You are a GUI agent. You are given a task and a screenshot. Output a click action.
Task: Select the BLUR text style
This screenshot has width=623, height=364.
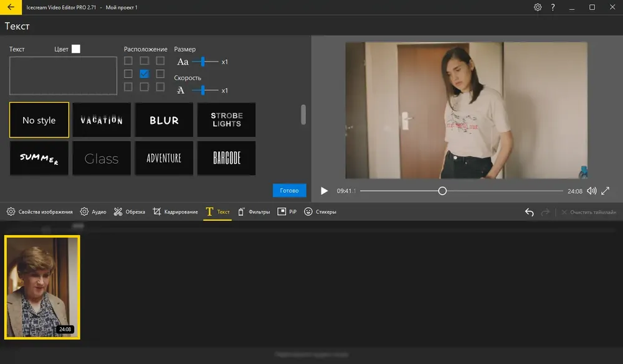[x=164, y=120]
